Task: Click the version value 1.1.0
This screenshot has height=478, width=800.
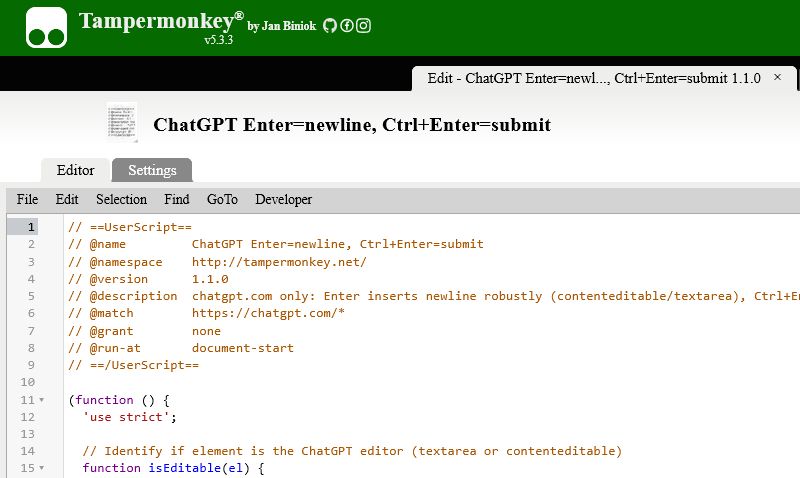Action: coord(210,279)
